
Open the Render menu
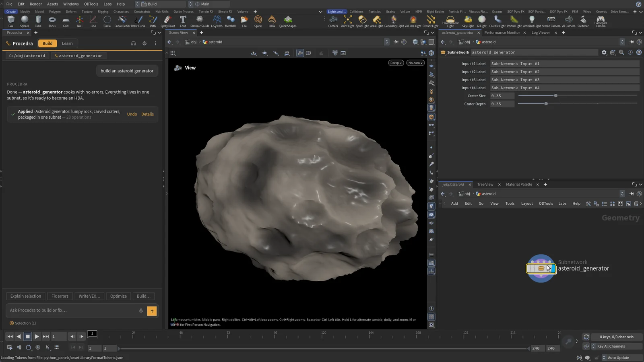point(36,4)
